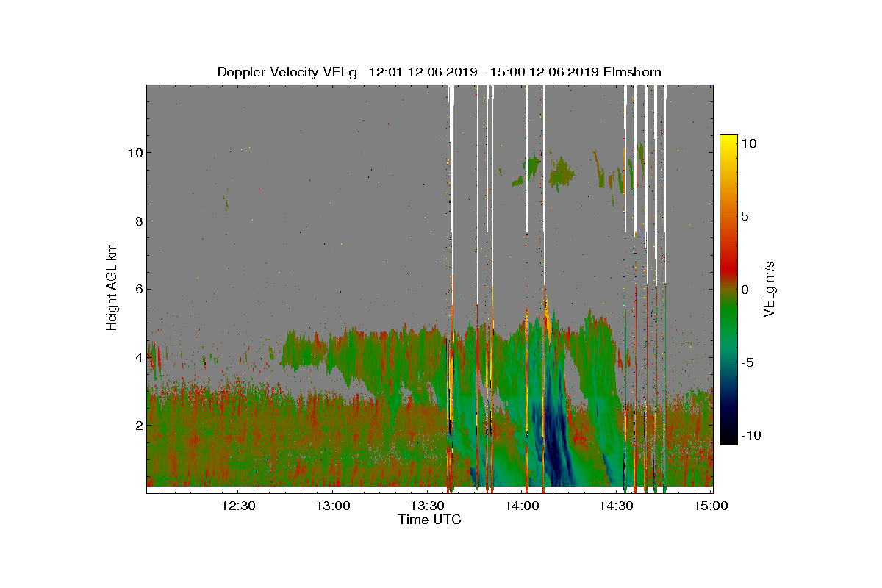Screen dimensions: 882x588
Task: Click the 'Height AGL km' axis title
Action: pos(112,287)
